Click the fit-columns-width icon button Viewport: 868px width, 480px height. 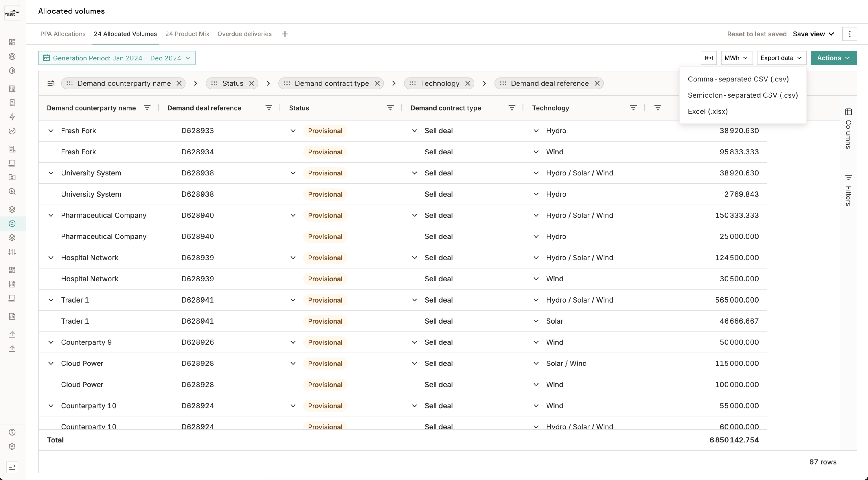click(709, 58)
